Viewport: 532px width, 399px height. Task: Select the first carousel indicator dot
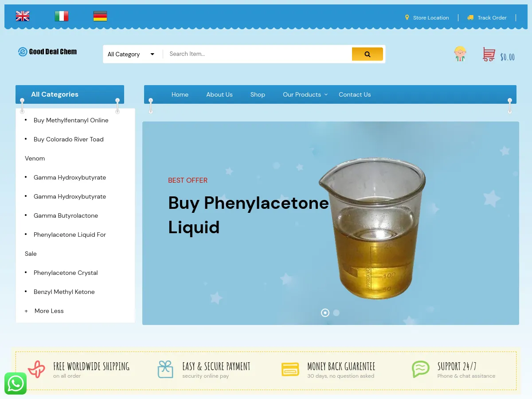(x=325, y=313)
